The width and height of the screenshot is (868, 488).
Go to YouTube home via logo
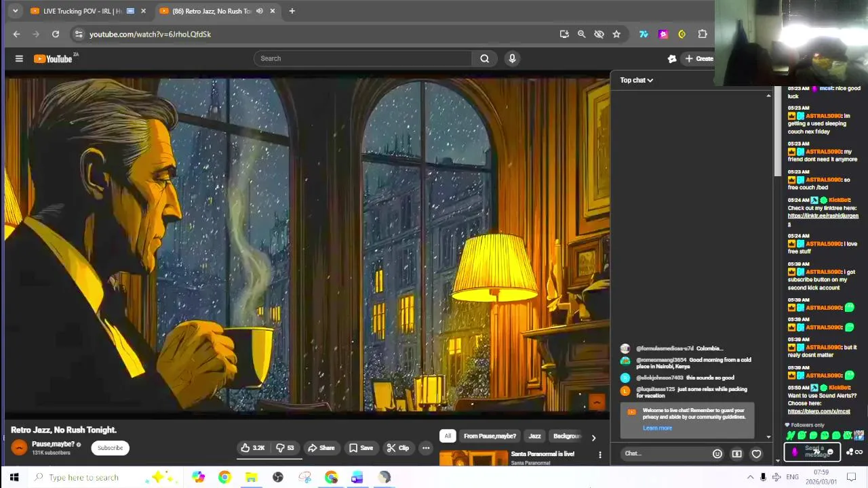pos(53,59)
